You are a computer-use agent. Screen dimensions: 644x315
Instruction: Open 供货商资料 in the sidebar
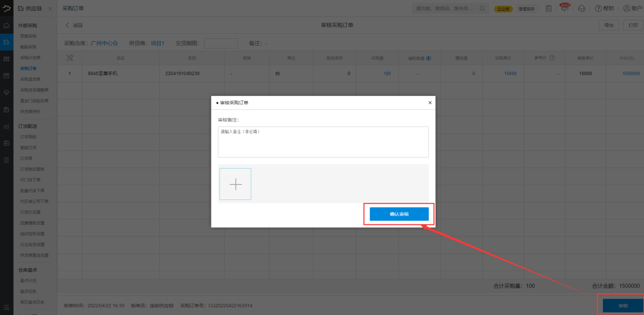[x=30, y=112]
